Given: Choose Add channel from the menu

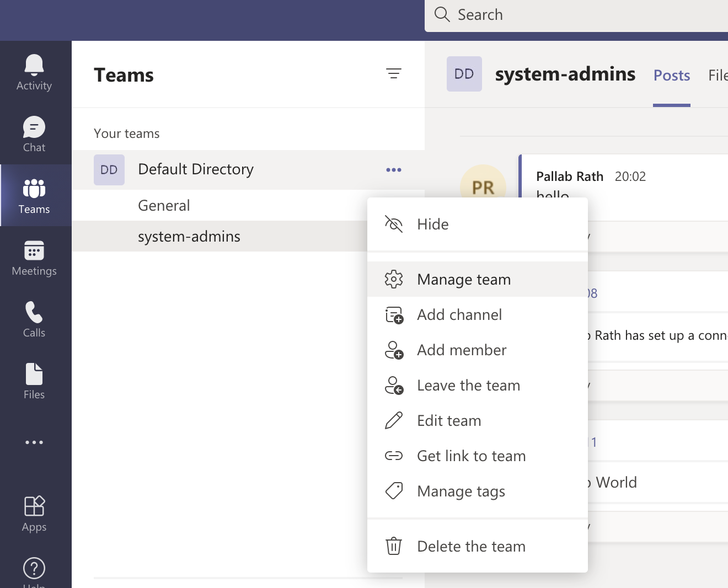Looking at the screenshot, I should pyautogui.click(x=478, y=314).
